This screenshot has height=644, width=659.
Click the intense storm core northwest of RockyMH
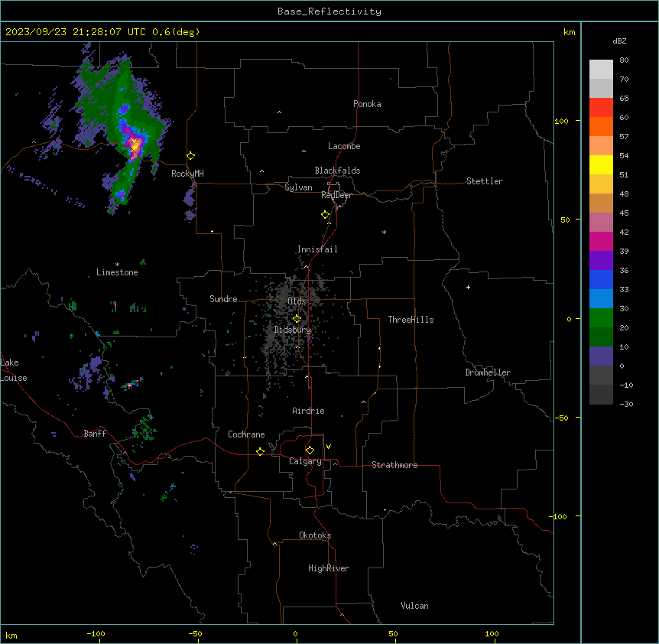[134, 147]
